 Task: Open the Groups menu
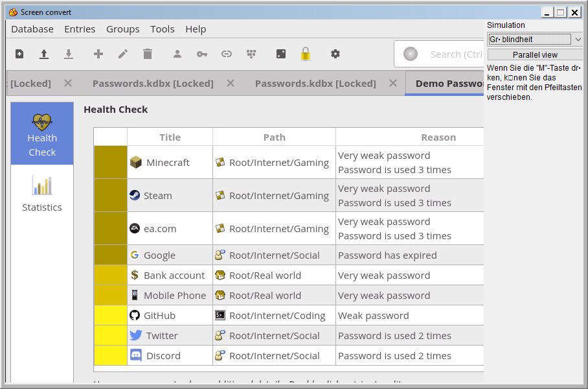pos(122,29)
